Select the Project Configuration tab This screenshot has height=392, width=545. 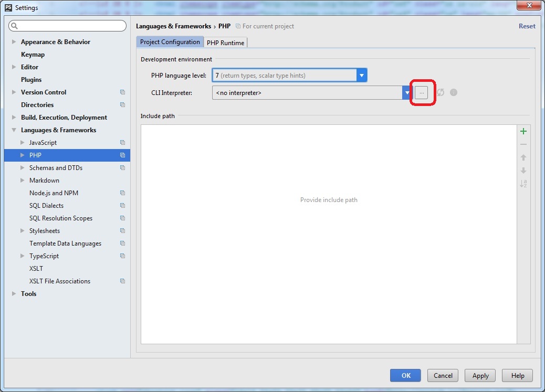[170, 41]
